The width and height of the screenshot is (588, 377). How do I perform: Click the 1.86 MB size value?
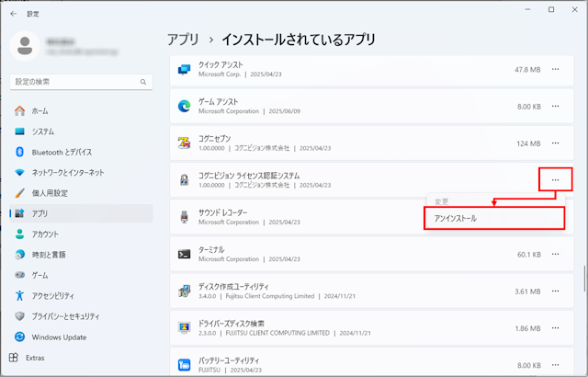(x=527, y=328)
